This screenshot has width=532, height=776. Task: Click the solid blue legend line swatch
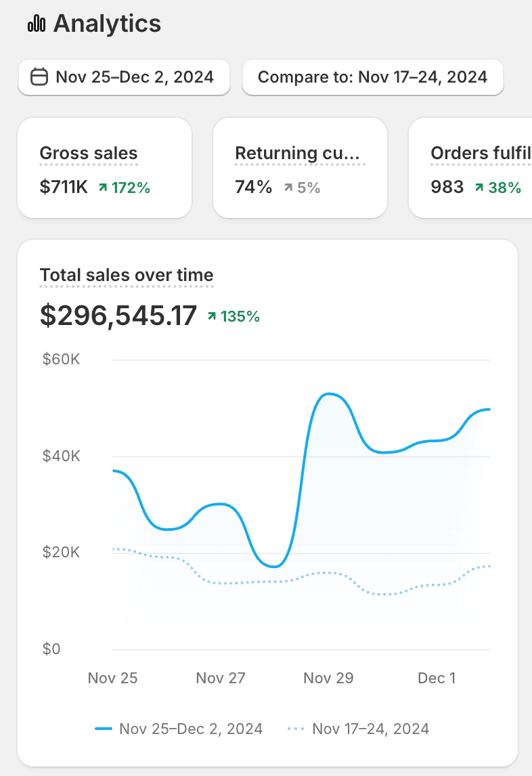(x=104, y=729)
